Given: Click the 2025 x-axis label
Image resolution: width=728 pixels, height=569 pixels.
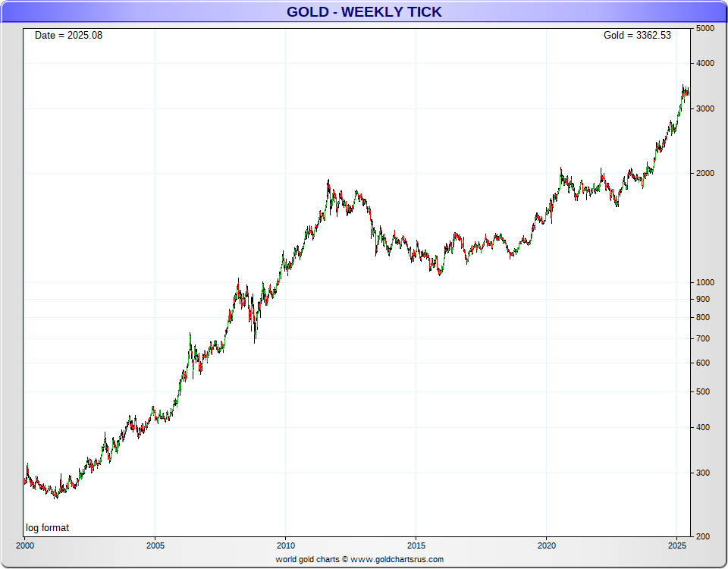Looking at the screenshot, I should (x=677, y=545).
